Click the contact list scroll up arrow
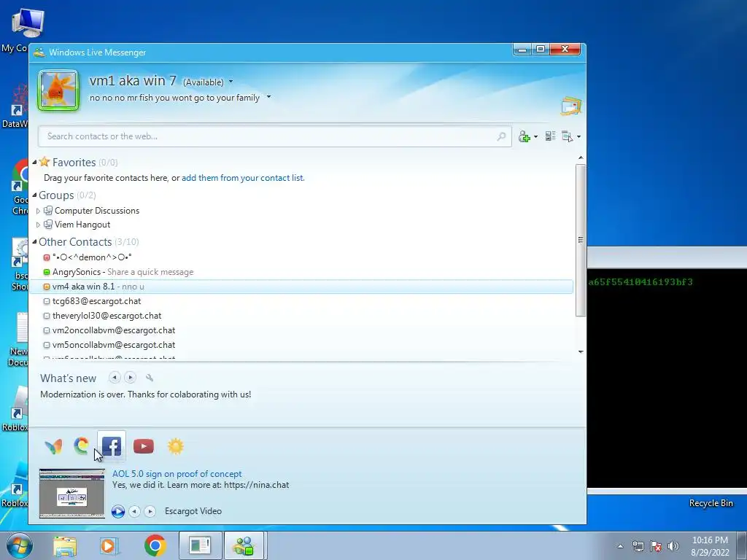This screenshot has height=560, width=747. click(x=581, y=157)
